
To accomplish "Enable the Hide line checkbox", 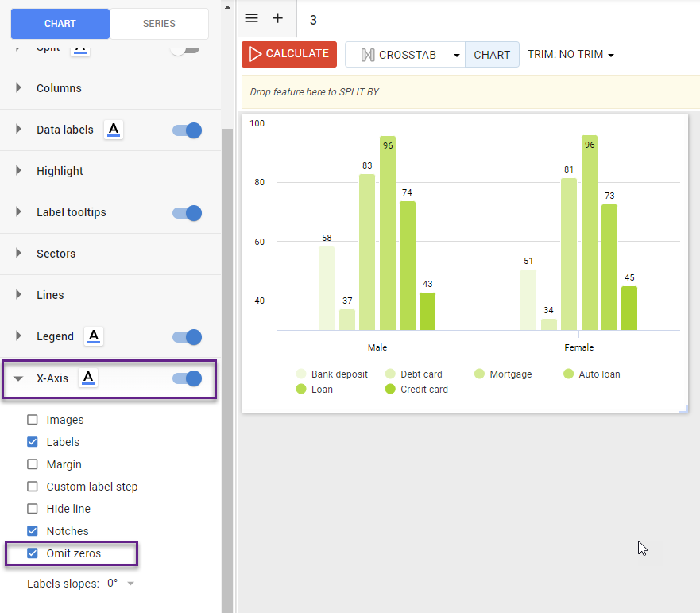I will [x=33, y=509].
